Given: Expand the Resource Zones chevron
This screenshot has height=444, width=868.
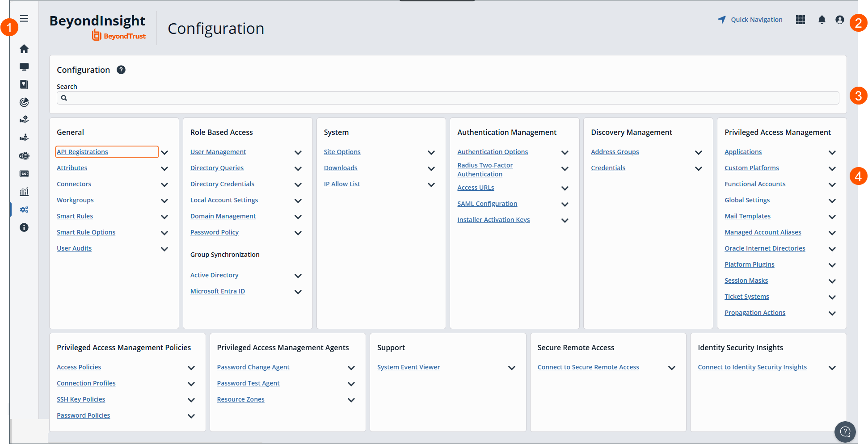Looking at the screenshot, I should pos(351,400).
